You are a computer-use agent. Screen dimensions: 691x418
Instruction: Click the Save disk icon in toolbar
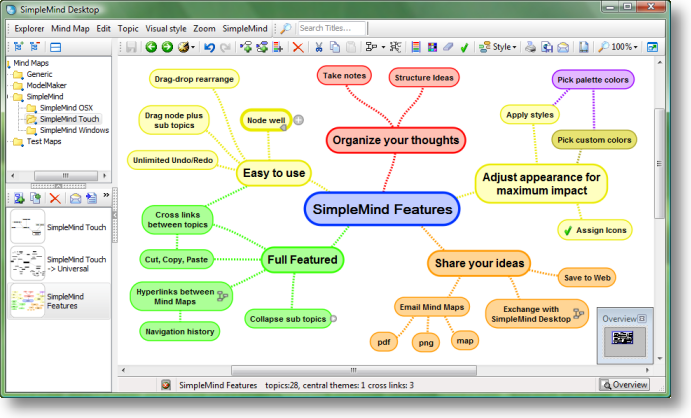131,47
